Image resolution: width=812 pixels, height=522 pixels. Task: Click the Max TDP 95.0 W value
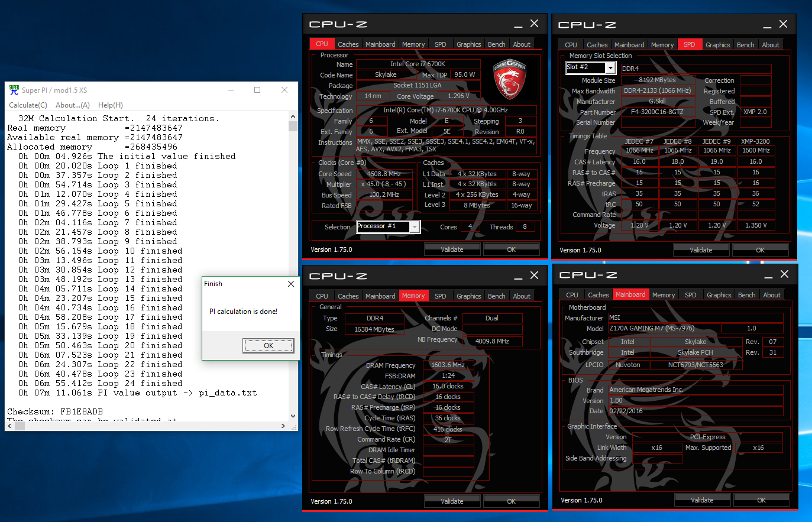465,74
